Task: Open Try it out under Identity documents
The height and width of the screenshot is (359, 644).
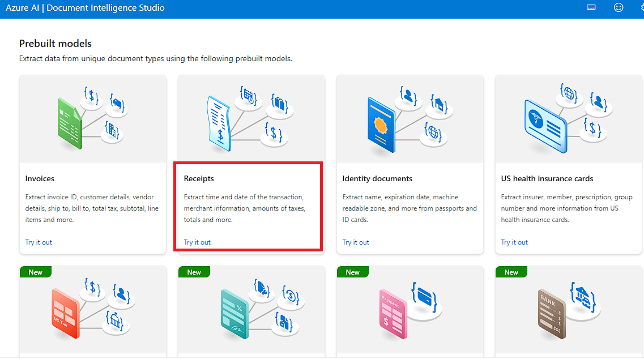Action: [x=356, y=242]
